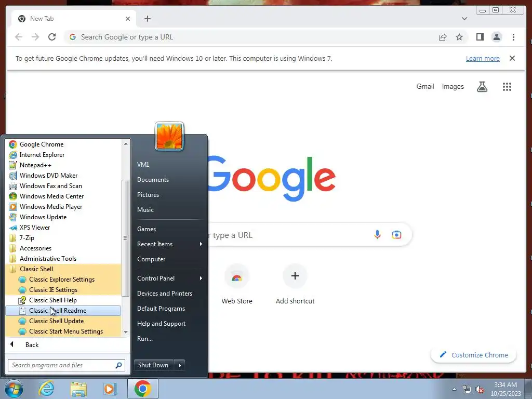The height and width of the screenshot is (399, 532).
Task: Open Classic Explorer Settings
Action: coord(63,280)
